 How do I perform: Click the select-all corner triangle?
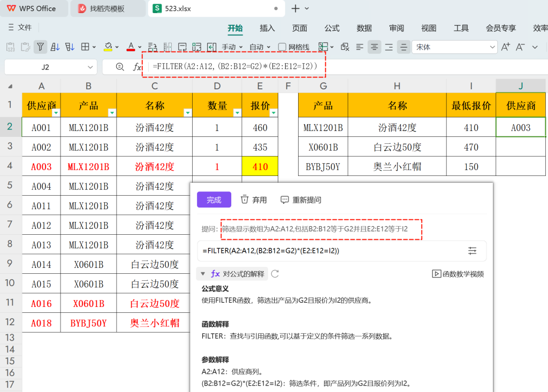[x=11, y=86]
